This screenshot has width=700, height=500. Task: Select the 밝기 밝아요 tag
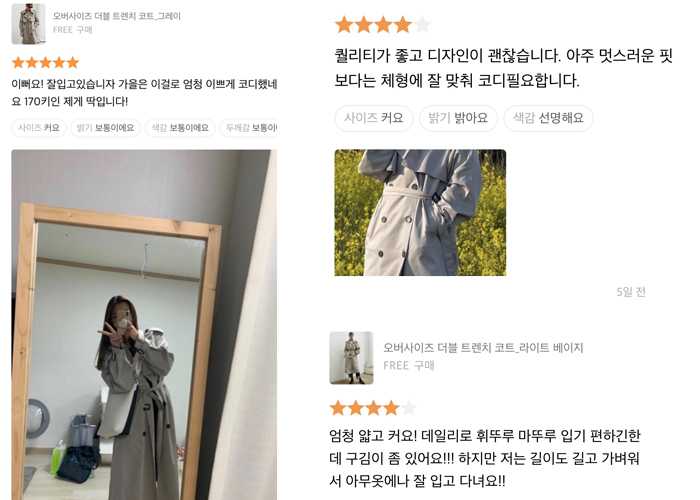(458, 118)
